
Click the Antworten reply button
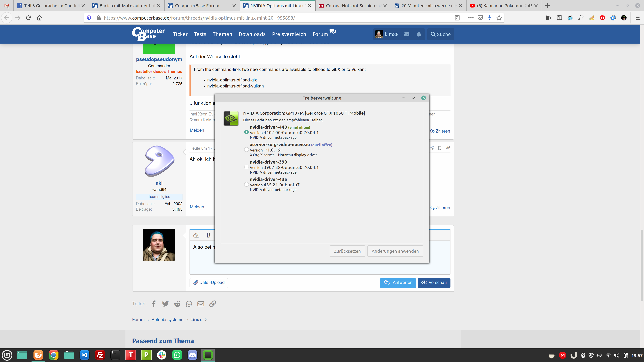(x=398, y=283)
